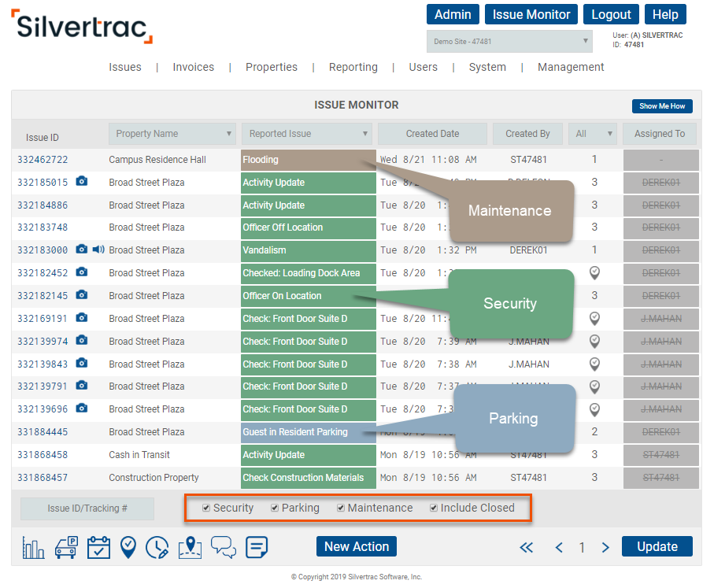The image size is (714, 588).
Task: Open issue 332462722
Action: [43, 160]
